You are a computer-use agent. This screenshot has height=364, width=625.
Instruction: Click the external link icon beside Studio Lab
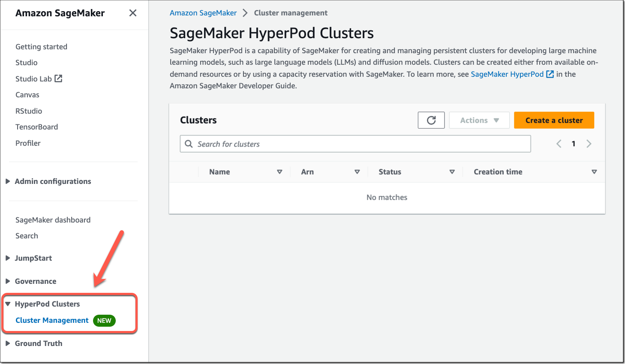[58, 78]
